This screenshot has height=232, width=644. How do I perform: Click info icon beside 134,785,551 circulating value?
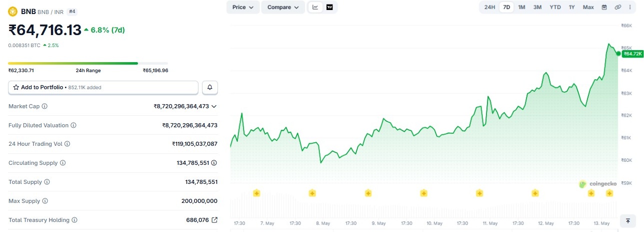coord(214,163)
